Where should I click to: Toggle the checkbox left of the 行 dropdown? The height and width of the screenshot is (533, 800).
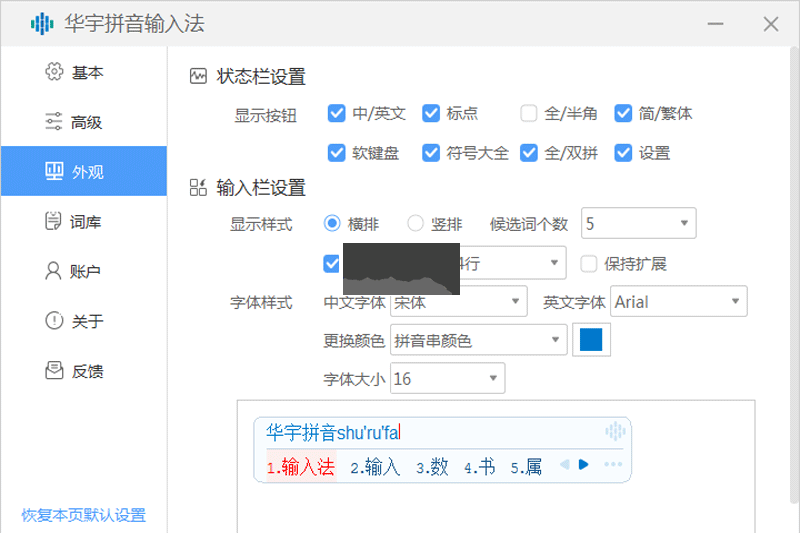[x=332, y=264]
